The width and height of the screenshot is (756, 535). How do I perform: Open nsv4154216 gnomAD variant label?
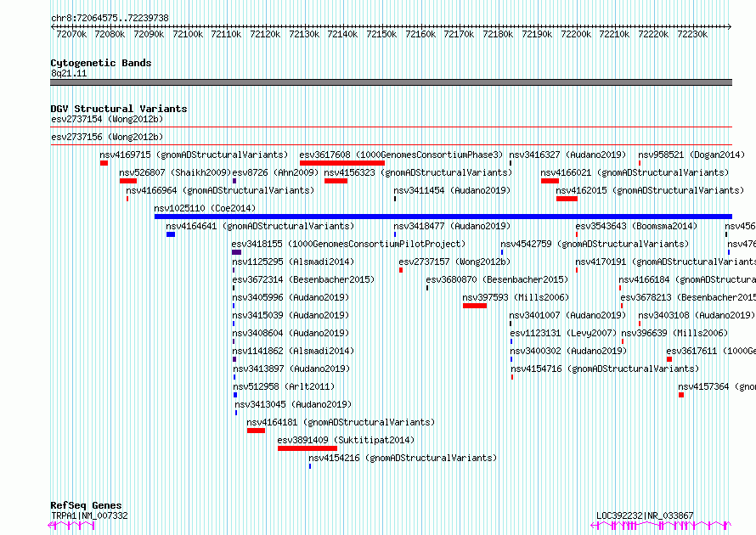pyautogui.click(x=403, y=458)
